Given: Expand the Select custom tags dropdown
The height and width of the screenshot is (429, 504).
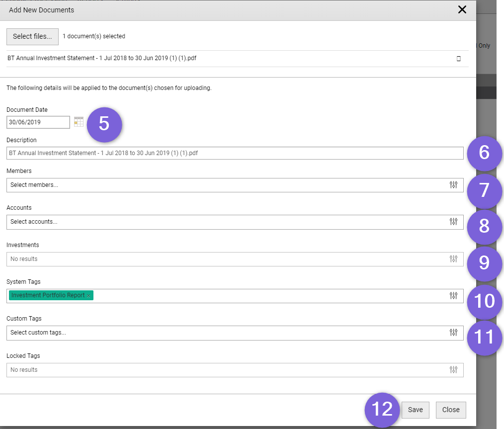Looking at the screenshot, I should click(235, 333).
